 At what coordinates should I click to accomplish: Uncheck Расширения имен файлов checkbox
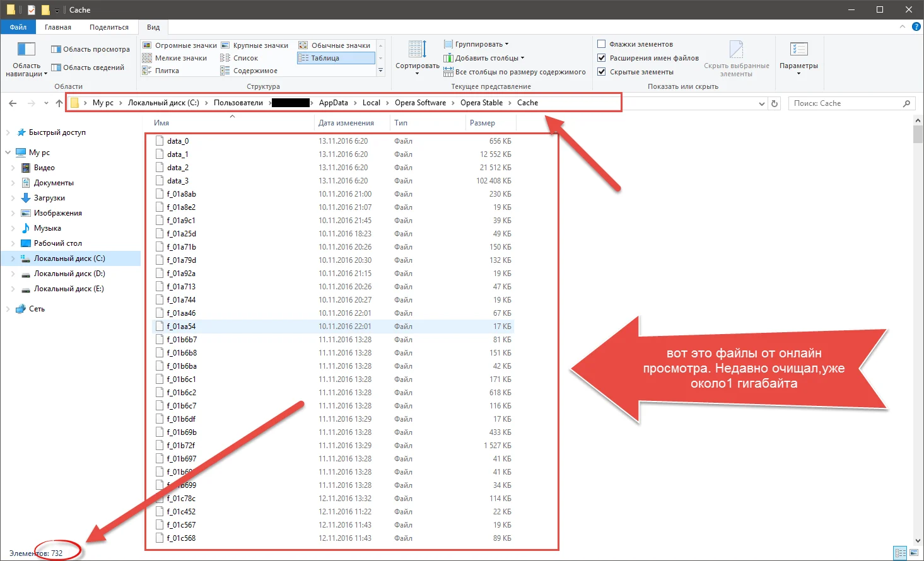602,58
